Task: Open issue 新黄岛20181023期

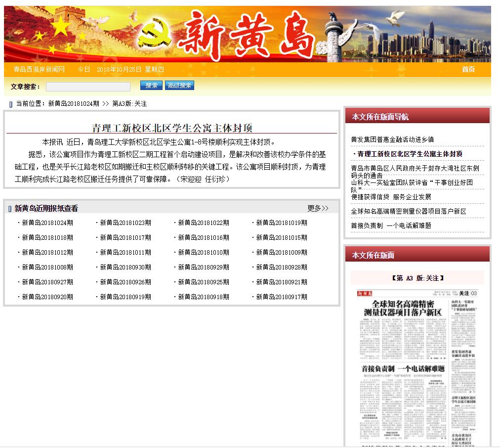Action: point(125,223)
